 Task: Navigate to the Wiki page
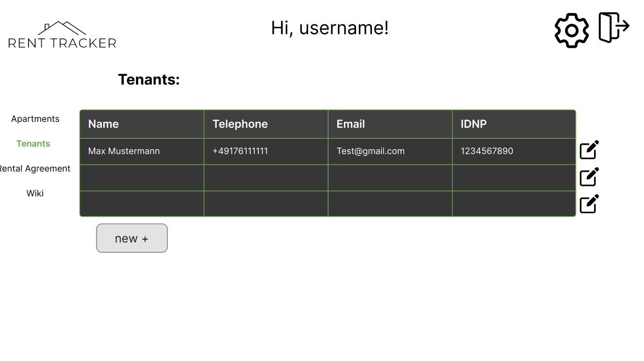pos(35,193)
